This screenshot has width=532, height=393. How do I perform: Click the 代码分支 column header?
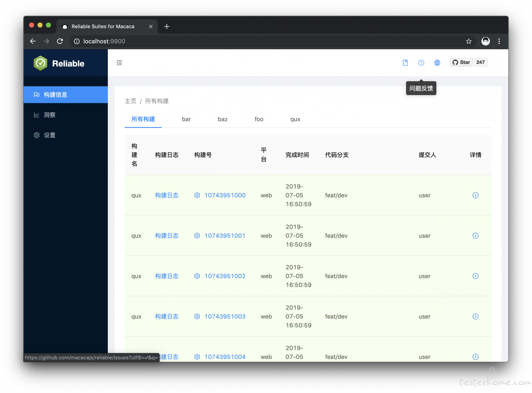[337, 155]
